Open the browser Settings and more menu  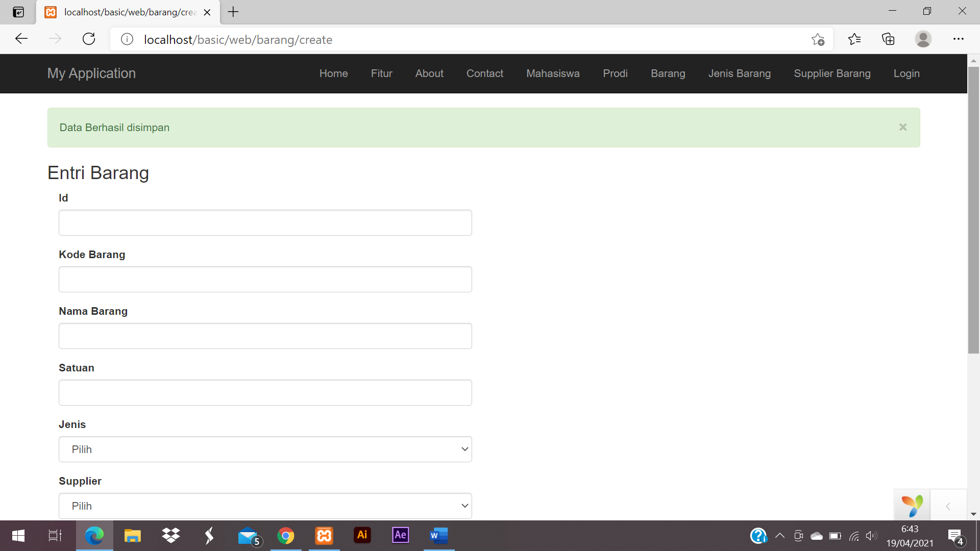(x=958, y=39)
